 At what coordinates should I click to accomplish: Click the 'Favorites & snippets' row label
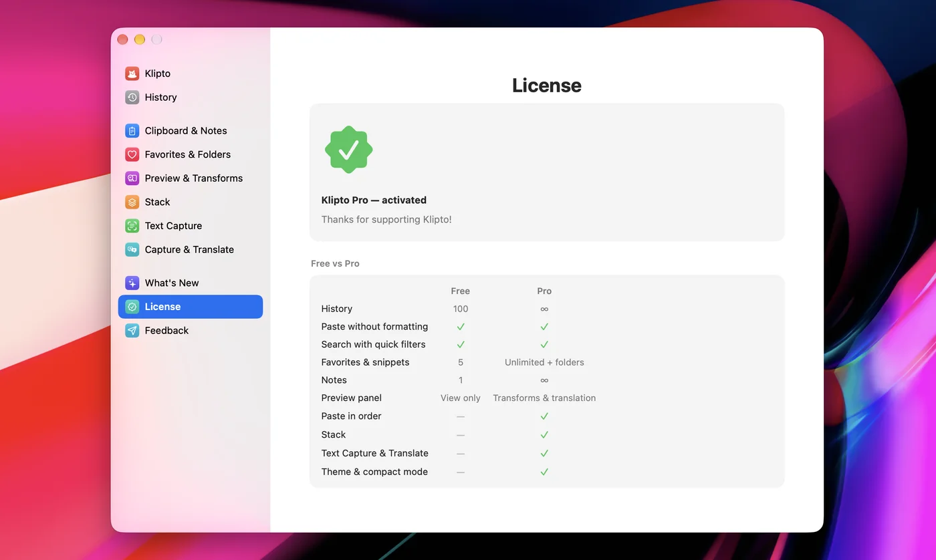click(365, 362)
